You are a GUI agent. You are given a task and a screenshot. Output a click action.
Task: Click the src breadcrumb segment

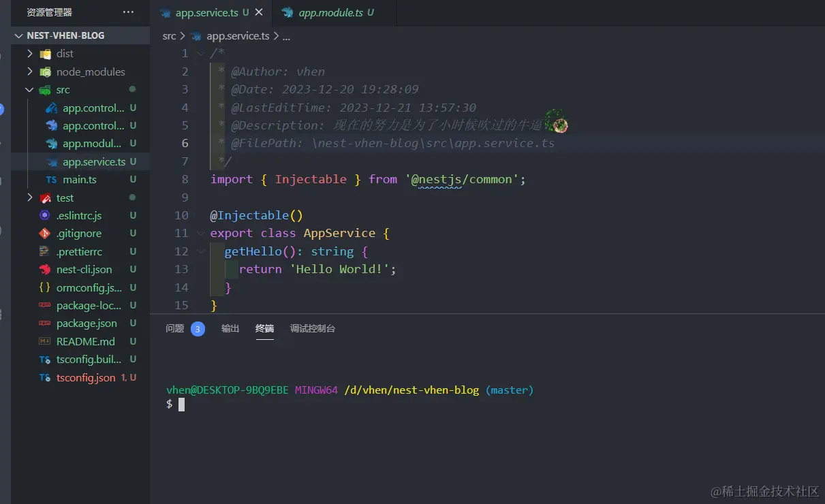click(170, 36)
